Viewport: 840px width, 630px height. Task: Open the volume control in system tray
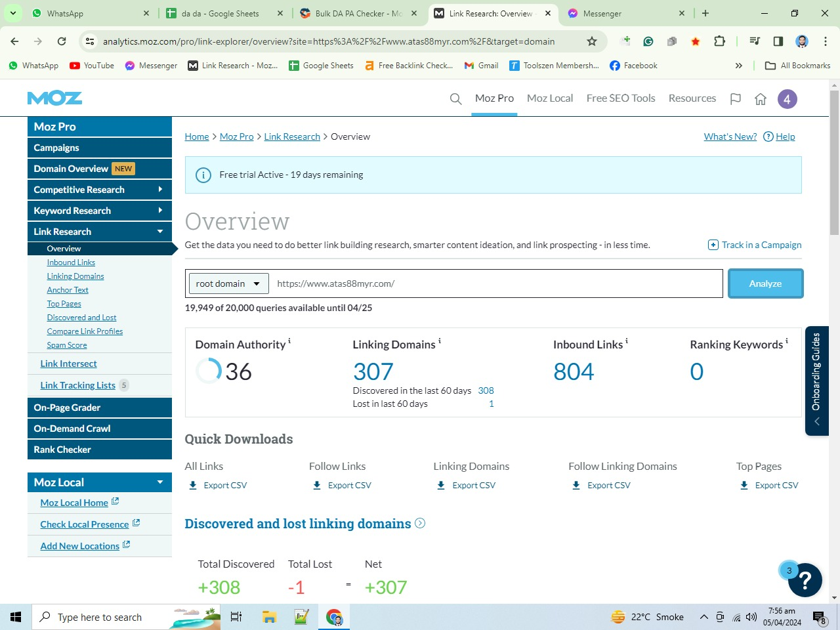751,617
